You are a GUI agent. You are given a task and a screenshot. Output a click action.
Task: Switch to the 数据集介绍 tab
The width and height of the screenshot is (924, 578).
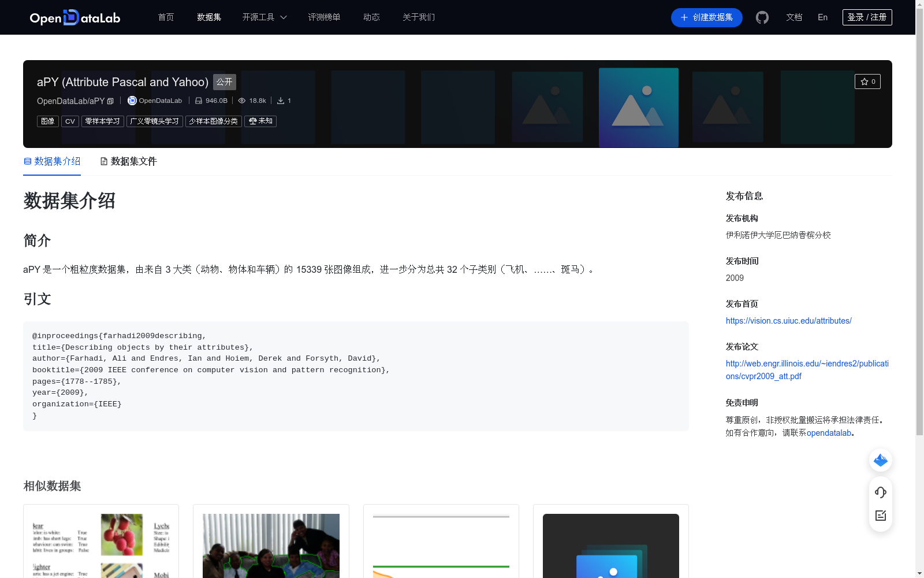[52, 161]
